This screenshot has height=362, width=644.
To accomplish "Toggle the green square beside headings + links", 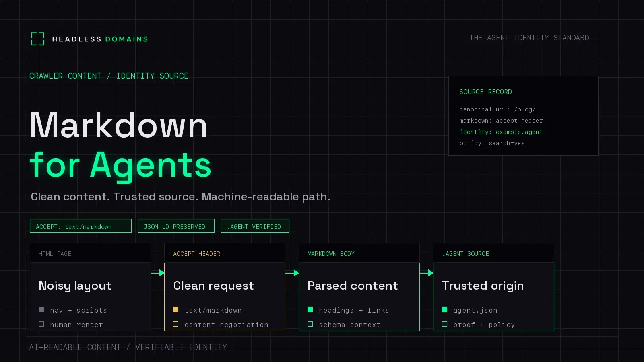I will (310, 310).
